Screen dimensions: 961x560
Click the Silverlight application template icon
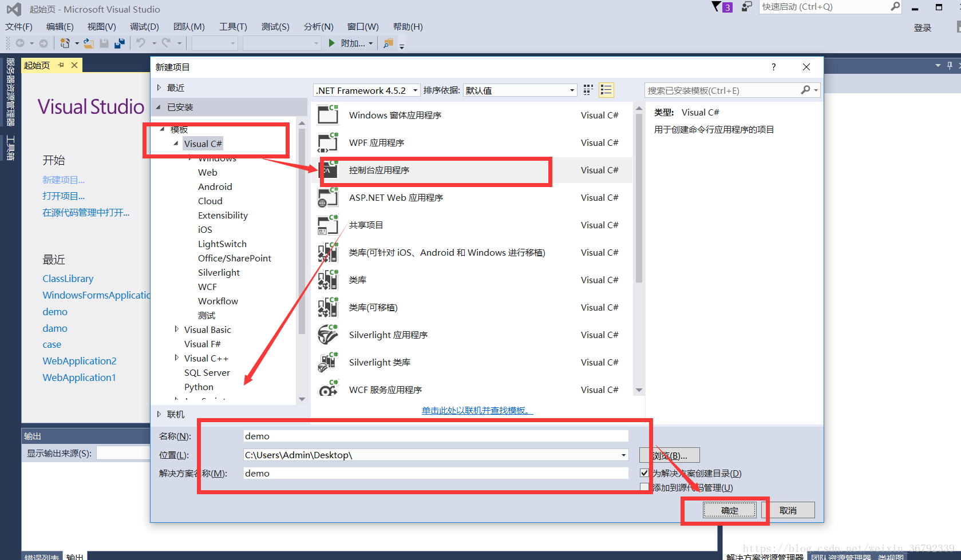point(328,335)
